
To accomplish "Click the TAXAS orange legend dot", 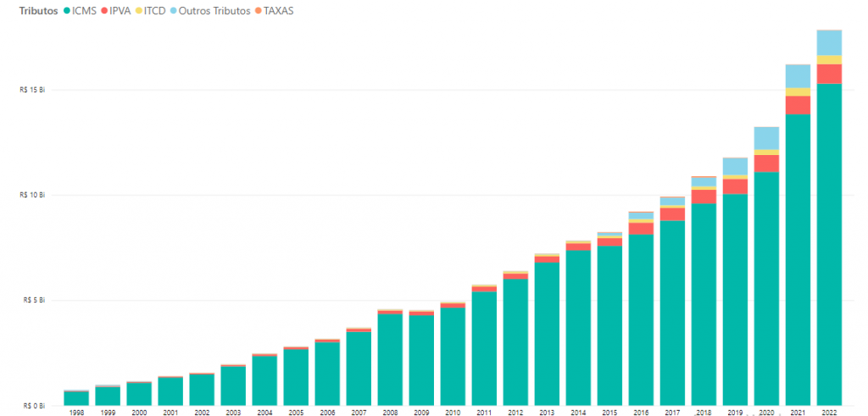I will point(259,11).
